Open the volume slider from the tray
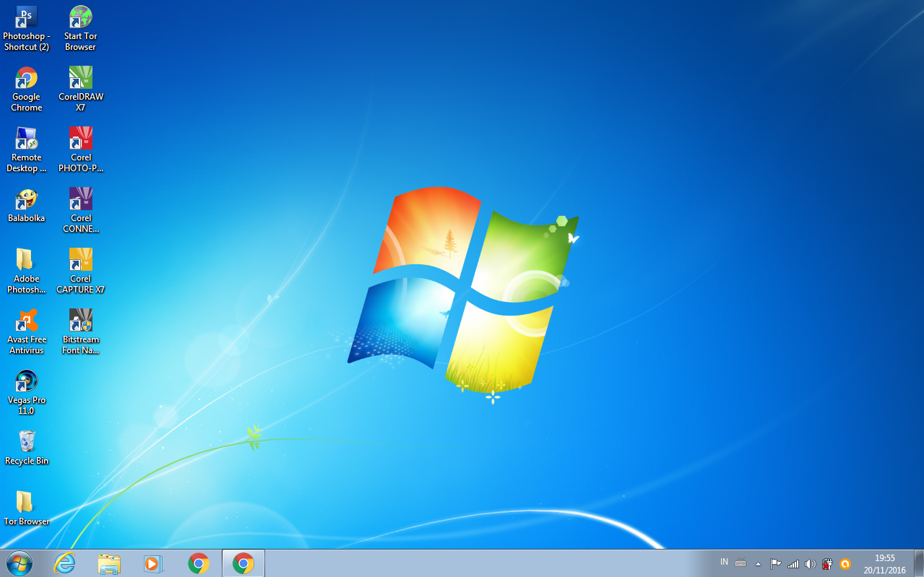The height and width of the screenshot is (577, 924). pos(810,563)
